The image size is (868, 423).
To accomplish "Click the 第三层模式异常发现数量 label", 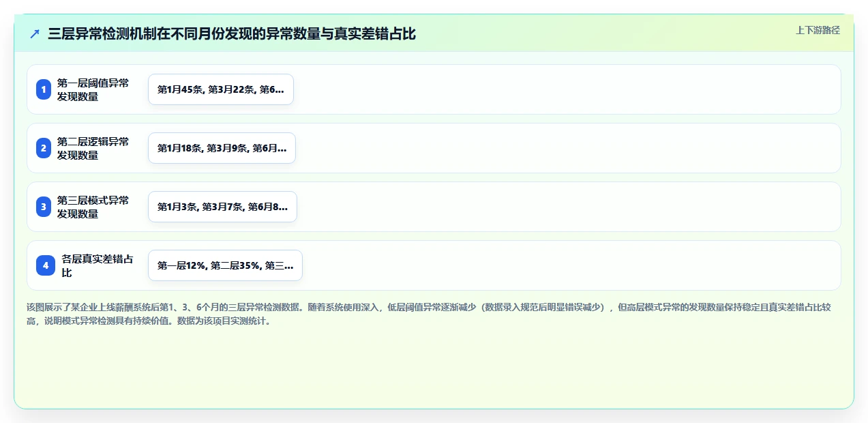I will click(93, 207).
